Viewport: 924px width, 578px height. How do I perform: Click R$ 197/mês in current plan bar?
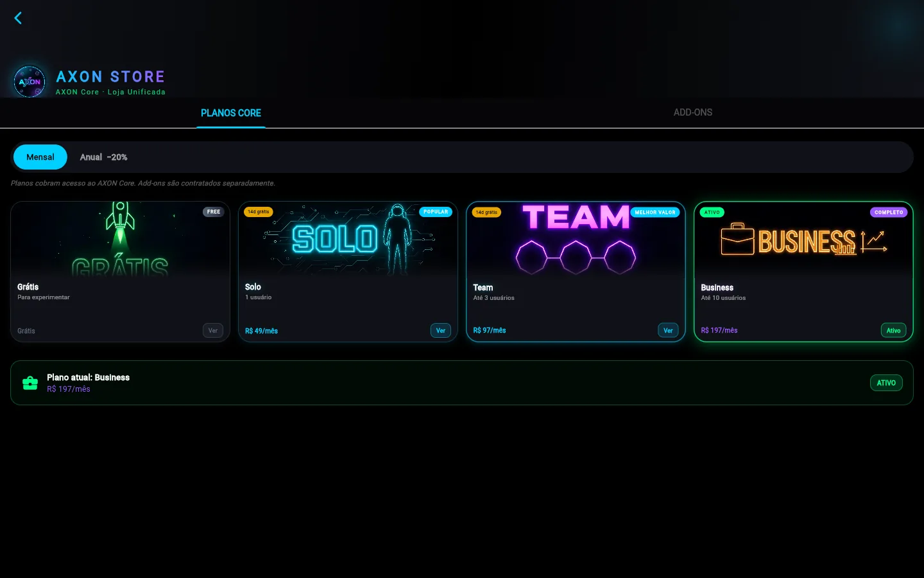[x=69, y=389]
